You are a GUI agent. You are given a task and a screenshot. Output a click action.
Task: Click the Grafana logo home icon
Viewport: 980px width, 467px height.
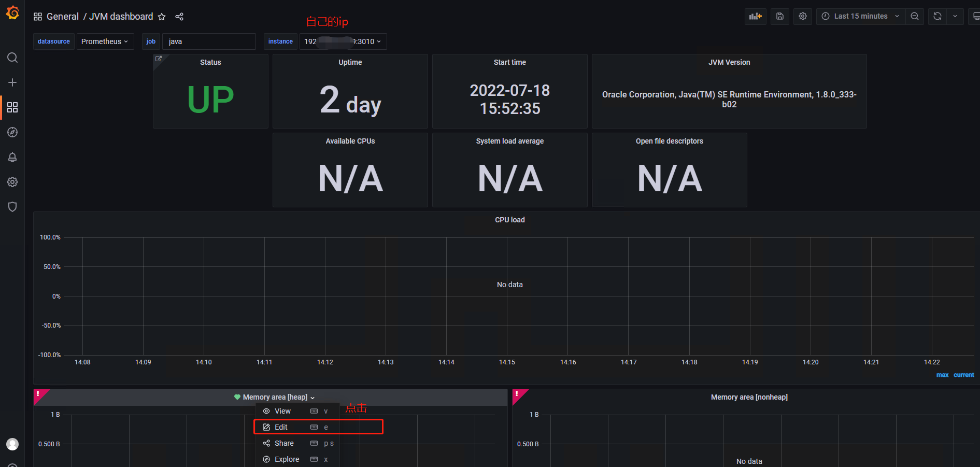tap(12, 12)
